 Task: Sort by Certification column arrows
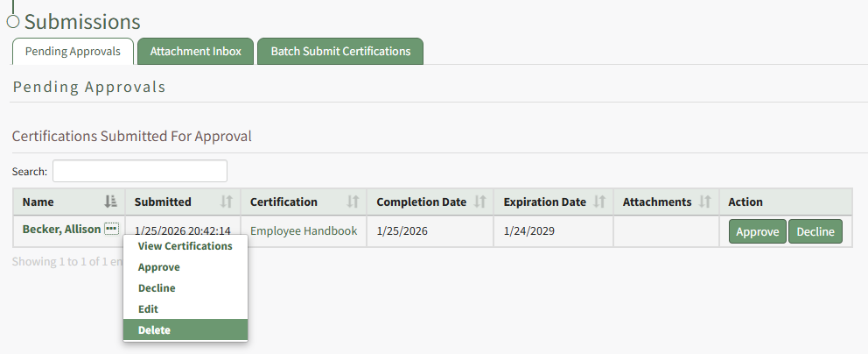[x=353, y=202]
